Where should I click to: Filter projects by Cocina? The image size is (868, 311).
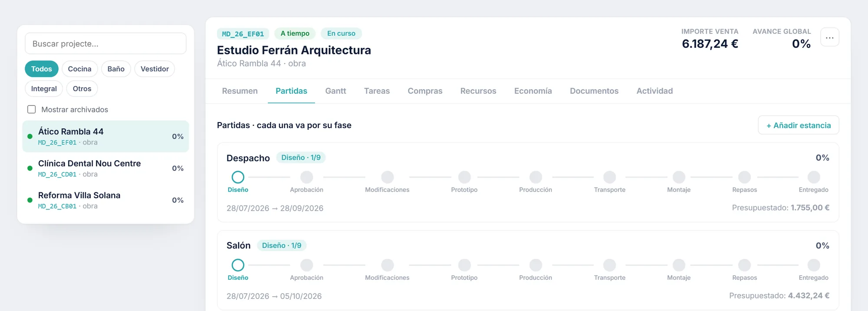point(79,69)
